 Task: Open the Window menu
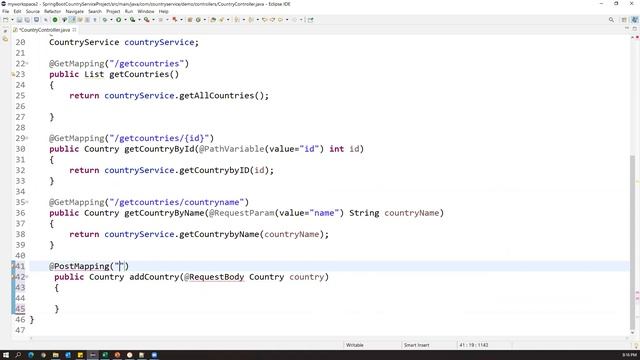tap(146, 11)
